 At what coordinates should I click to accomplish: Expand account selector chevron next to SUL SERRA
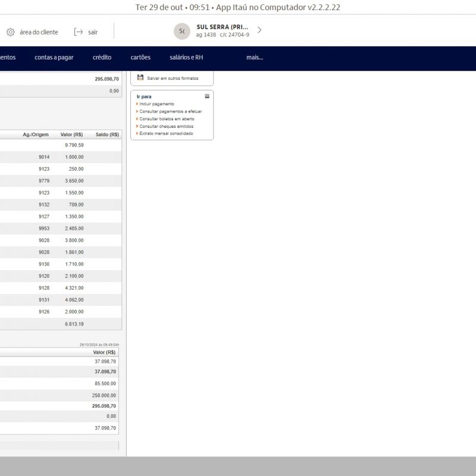pos(259,30)
